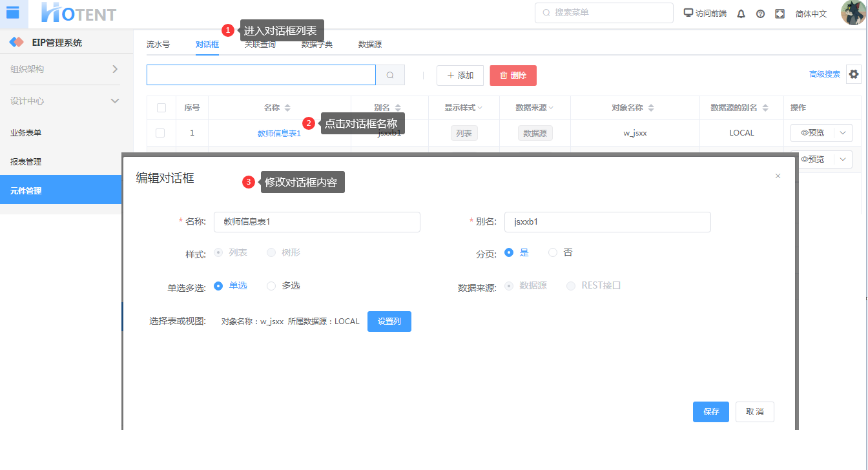Open the 教师信息表1 dialog name link
This screenshot has height=470, width=868.
[x=279, y=134]
